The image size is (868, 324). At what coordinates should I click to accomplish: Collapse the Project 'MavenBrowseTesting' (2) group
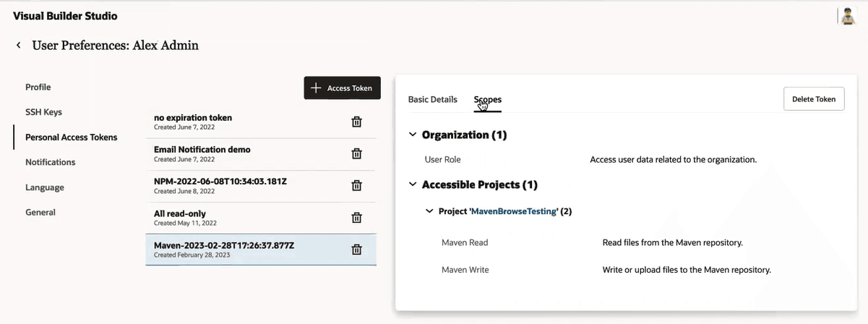pyautogui.click(x=430, y=211)
